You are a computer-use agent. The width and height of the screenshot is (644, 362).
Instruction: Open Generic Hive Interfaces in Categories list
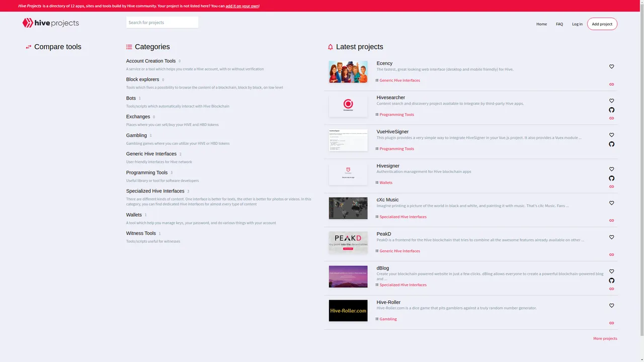pos(151,154)
